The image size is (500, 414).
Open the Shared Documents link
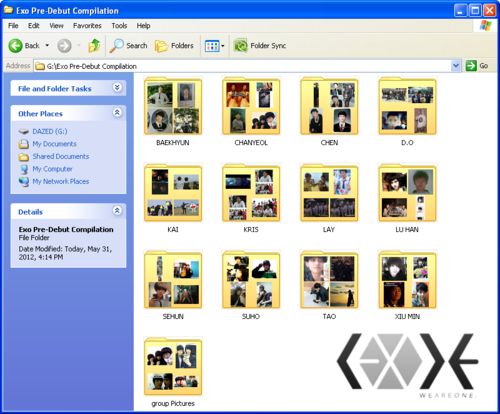coord(61,156)
